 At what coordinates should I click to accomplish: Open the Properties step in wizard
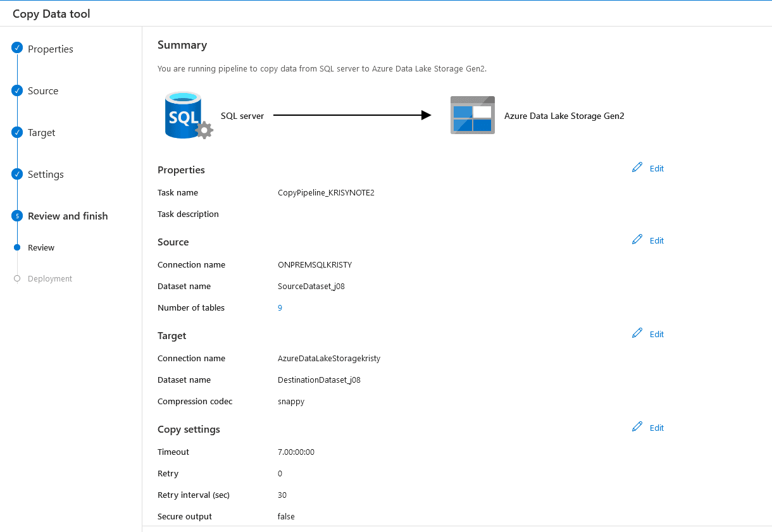[51, 49]
